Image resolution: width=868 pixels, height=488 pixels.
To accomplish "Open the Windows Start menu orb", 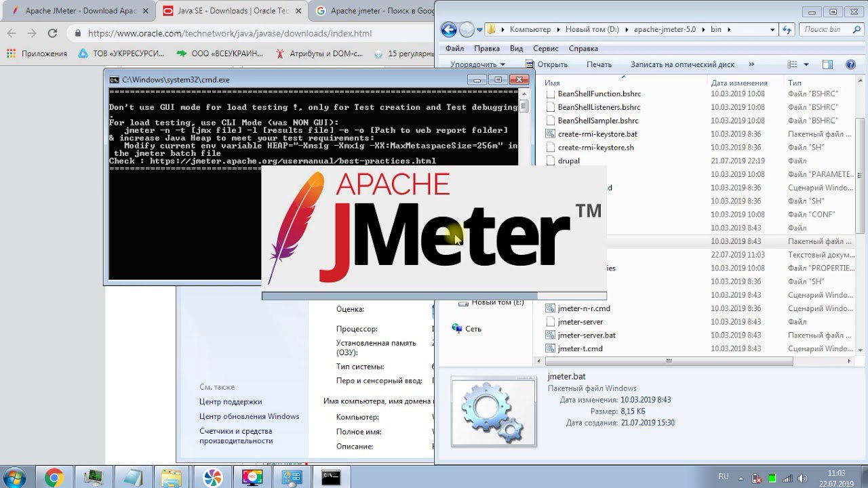I will click(14, 477).
